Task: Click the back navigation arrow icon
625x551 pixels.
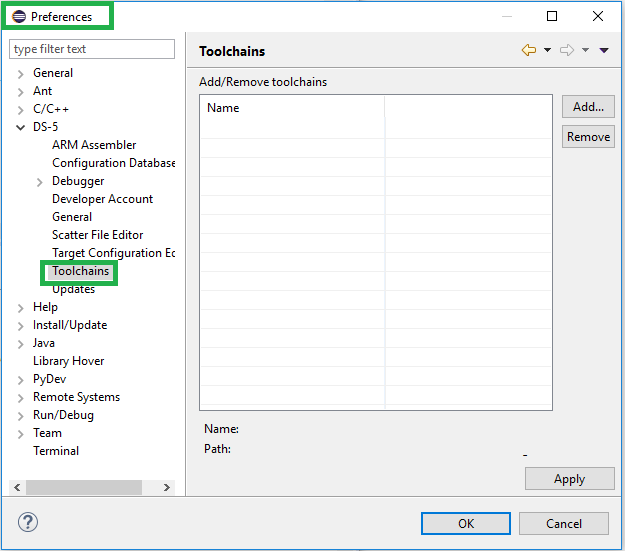Action: (x=529, y=50)
